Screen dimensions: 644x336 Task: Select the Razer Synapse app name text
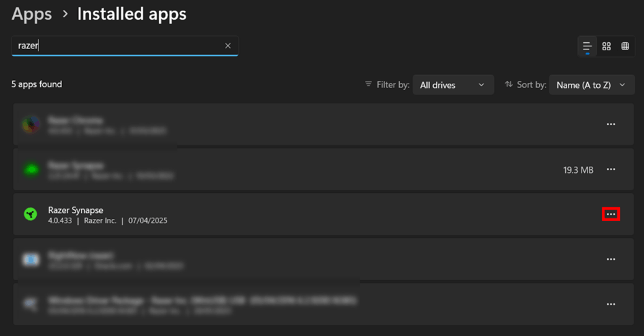coord(76,210)
